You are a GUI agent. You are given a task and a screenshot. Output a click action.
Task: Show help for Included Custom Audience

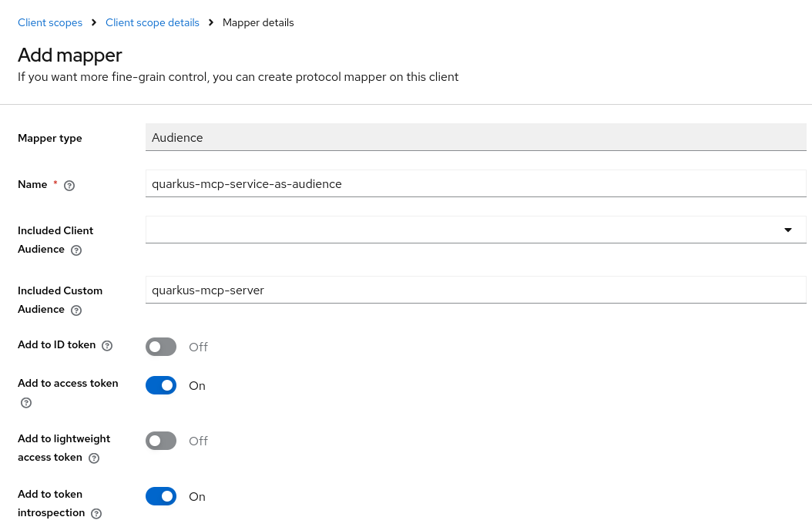click(76, 310)
